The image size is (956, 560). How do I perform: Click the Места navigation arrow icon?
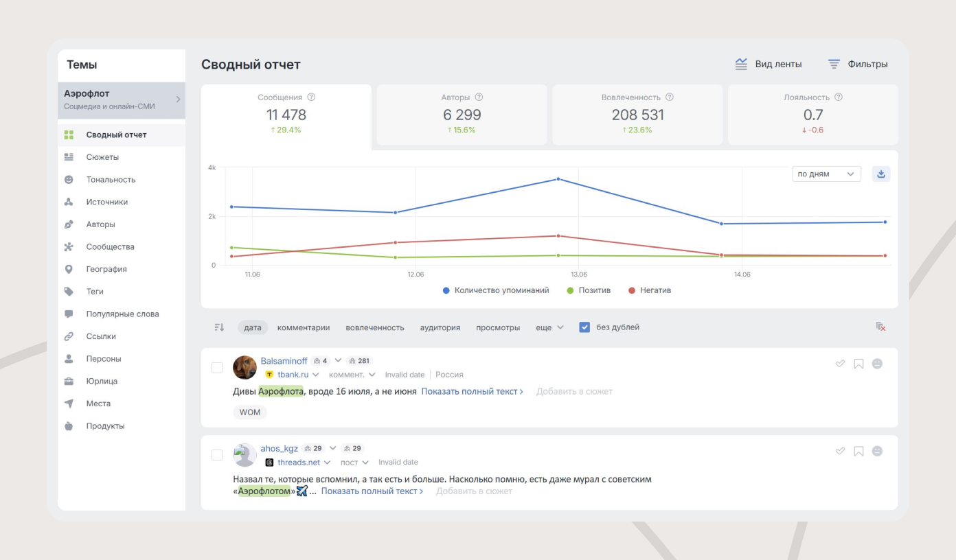pos(69,404)
